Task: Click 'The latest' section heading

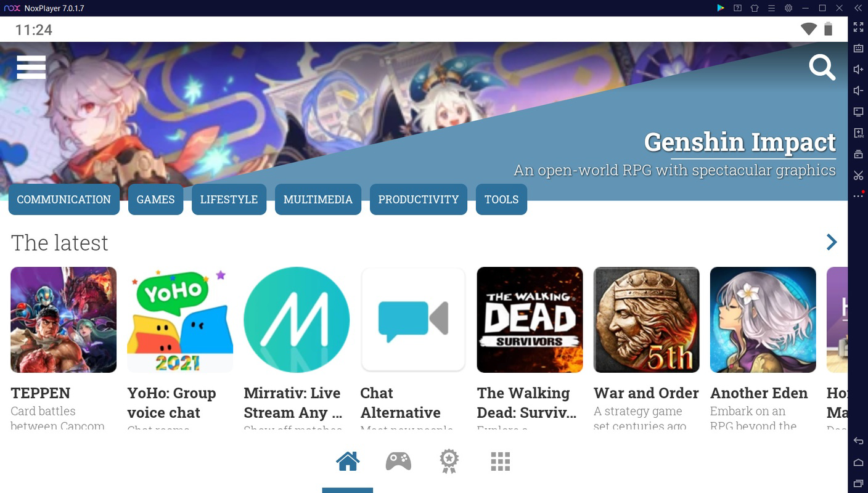Action: tap(60, 243)
